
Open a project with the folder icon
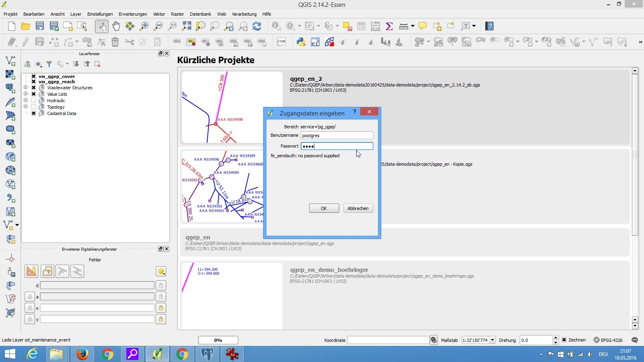tap(26, 26)
